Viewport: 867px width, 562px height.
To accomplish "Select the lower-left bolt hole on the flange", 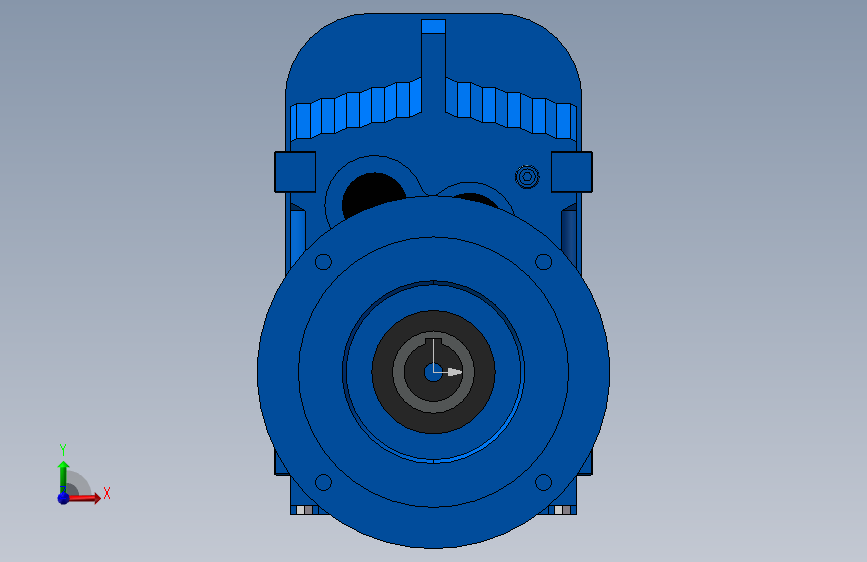I will coord(323,482).
